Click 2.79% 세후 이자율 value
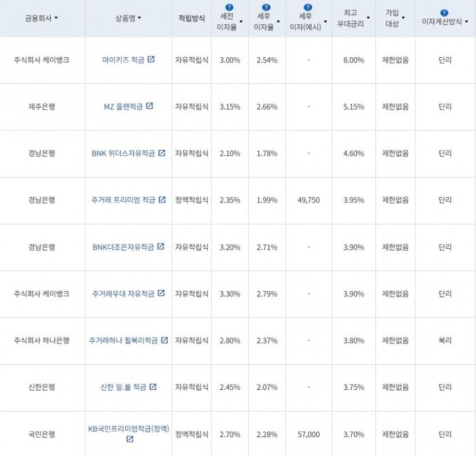476x456 pixels. click(x=267, y=294)
